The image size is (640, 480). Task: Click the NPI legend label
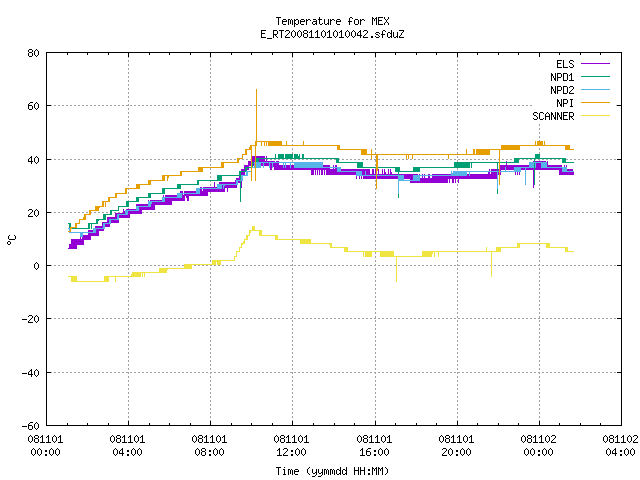[565, 103]
